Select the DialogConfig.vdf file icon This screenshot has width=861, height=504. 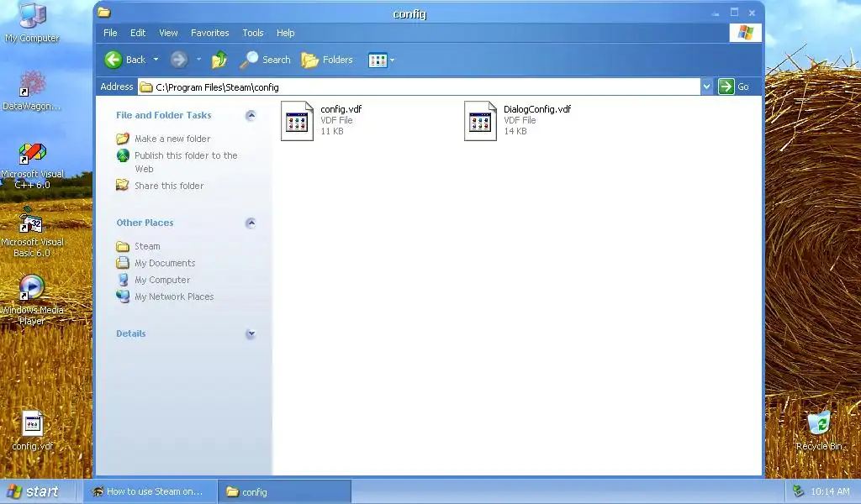(x=480, y=121)
